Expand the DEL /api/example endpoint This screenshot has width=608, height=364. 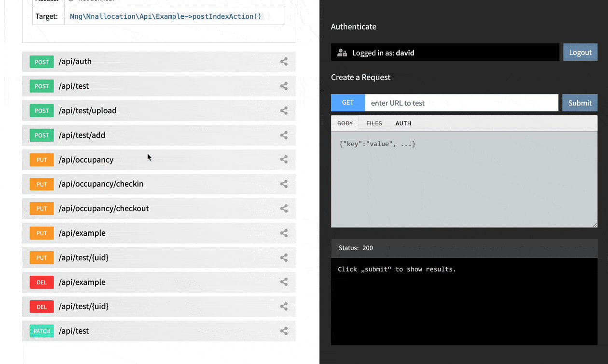point(82,283)
